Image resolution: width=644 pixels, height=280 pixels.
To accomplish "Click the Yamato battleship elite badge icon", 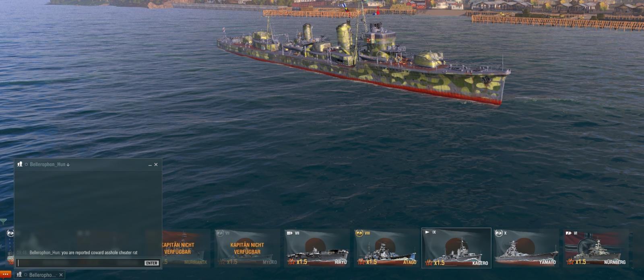I will click(499, 233).
